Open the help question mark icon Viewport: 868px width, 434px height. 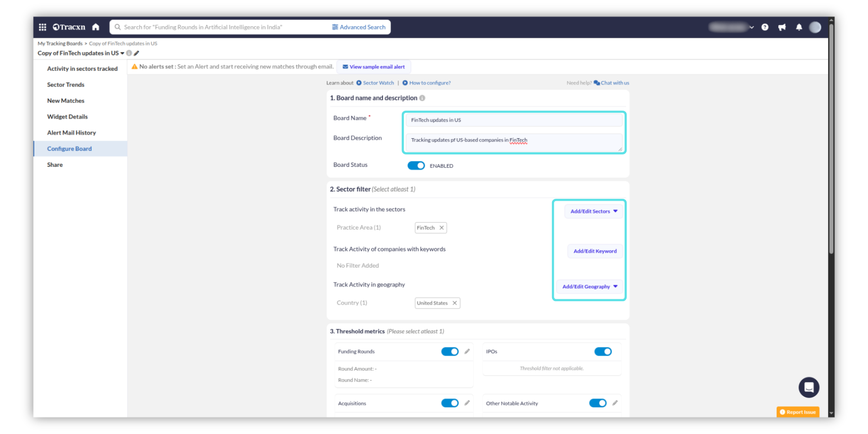coord(764,27)
